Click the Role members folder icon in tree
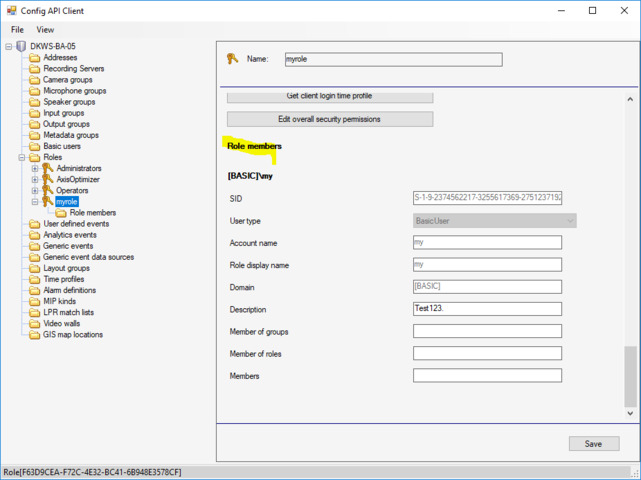 pos(61,213)
